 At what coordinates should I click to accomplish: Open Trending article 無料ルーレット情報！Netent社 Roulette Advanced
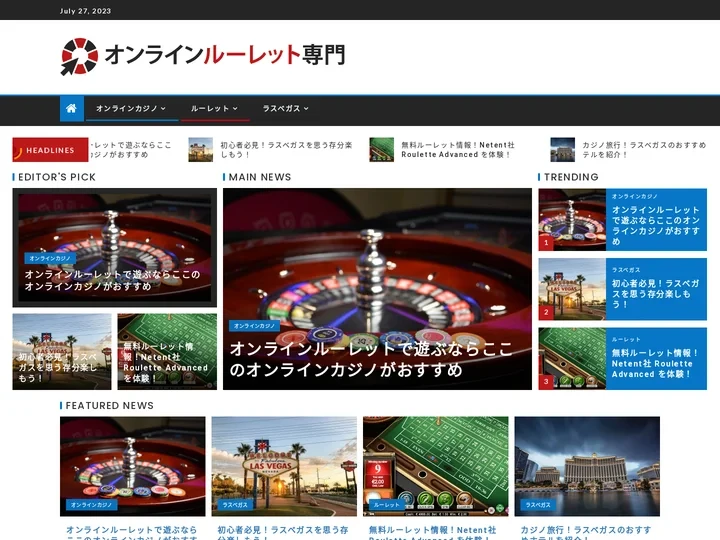click(x=656, y=364)
